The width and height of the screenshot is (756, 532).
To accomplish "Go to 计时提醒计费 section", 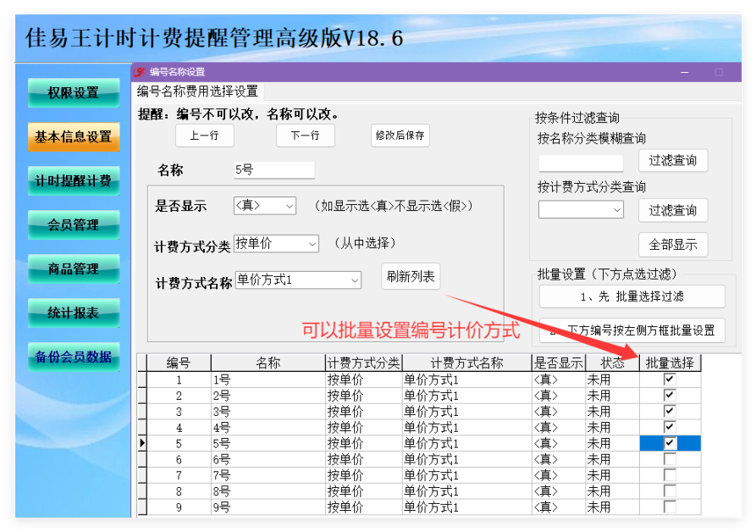I will (73, 181).
